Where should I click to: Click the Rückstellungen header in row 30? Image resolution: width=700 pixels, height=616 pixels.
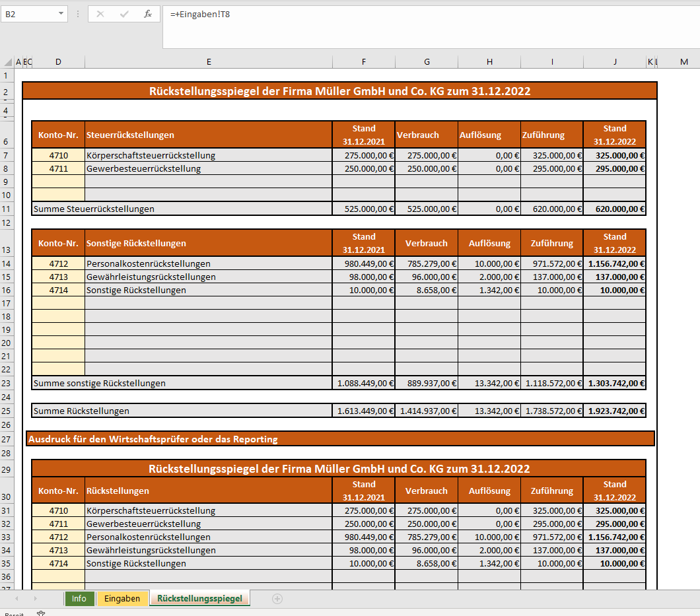pos(209,491)
